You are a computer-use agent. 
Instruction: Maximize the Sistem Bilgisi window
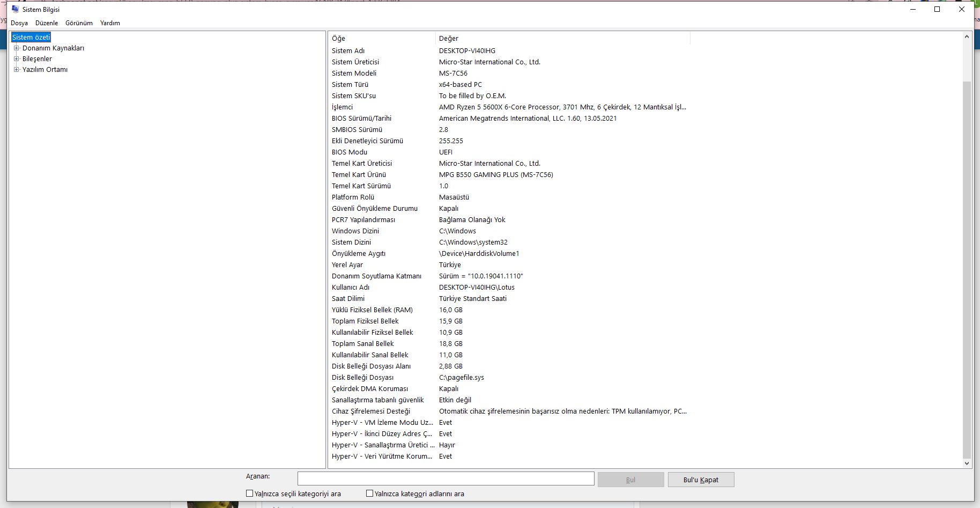pos(937,9)
